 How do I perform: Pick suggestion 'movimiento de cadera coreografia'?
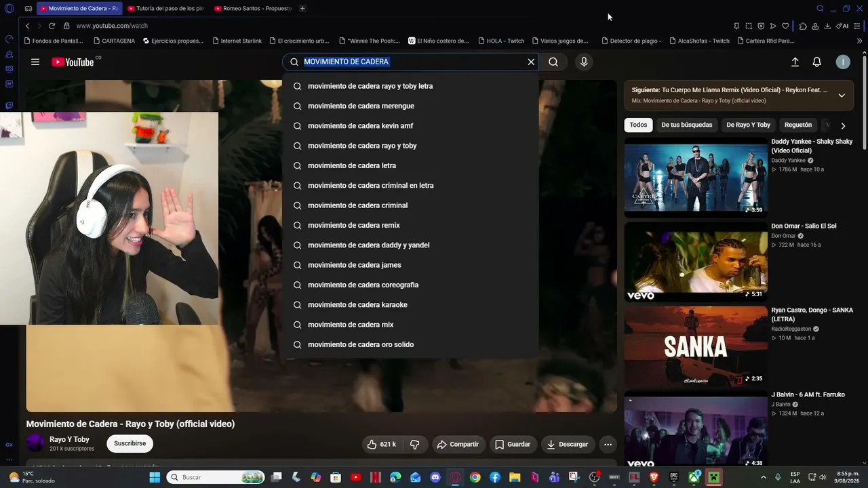pos(411,285)
